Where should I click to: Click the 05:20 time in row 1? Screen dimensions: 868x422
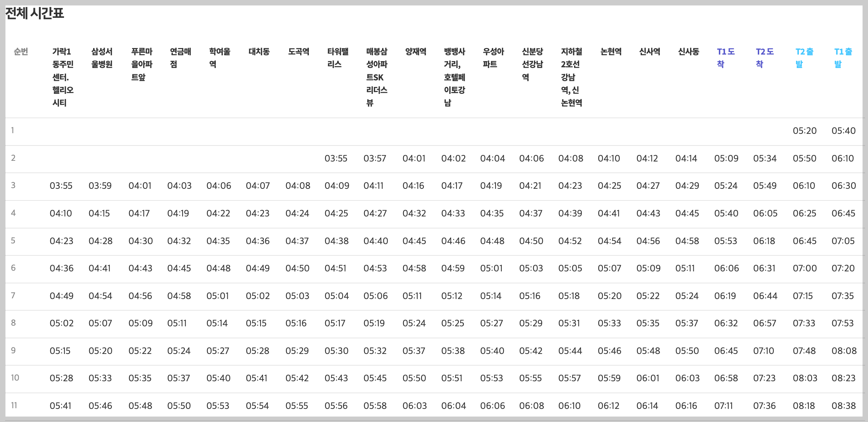[804, 131]
